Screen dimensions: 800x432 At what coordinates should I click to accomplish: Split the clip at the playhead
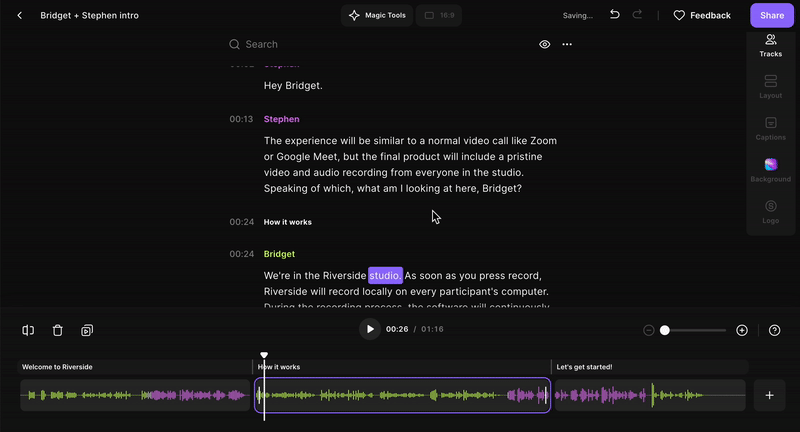(x=28, y=331)
